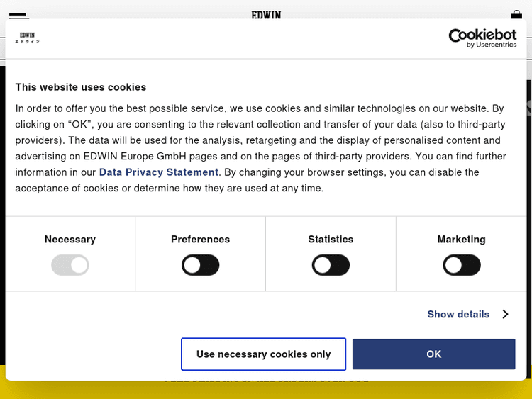Click the EDWIN logo in the site header

[266, 14]
